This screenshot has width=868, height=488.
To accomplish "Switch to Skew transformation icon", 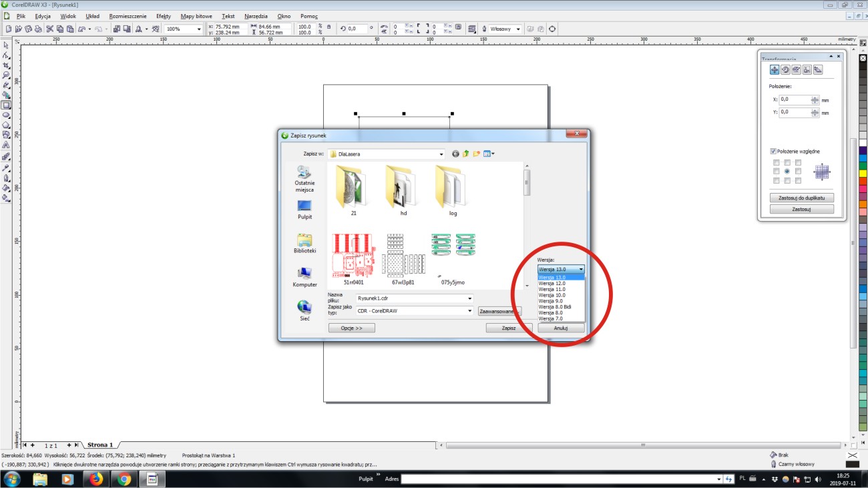I will pos(817,69).
